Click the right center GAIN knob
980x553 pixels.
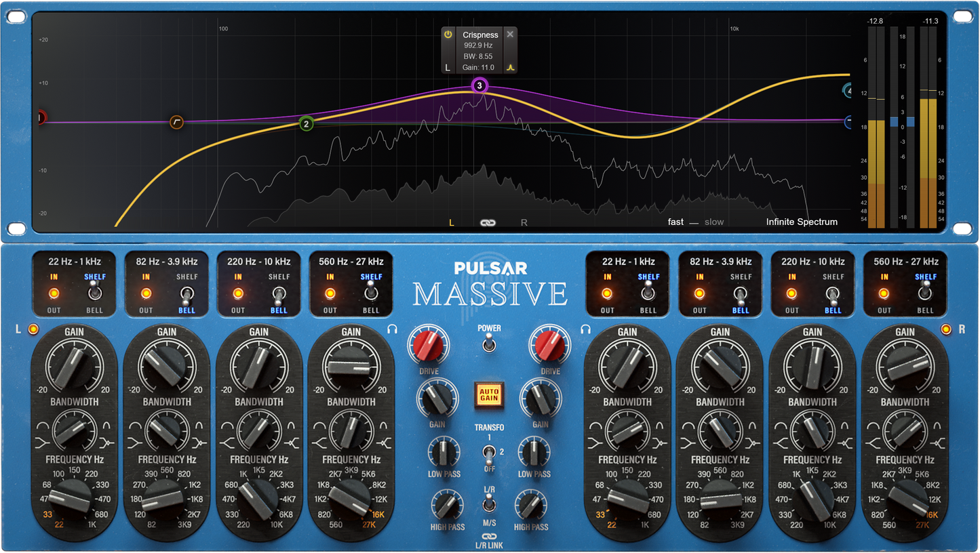(x=541, y=399)
